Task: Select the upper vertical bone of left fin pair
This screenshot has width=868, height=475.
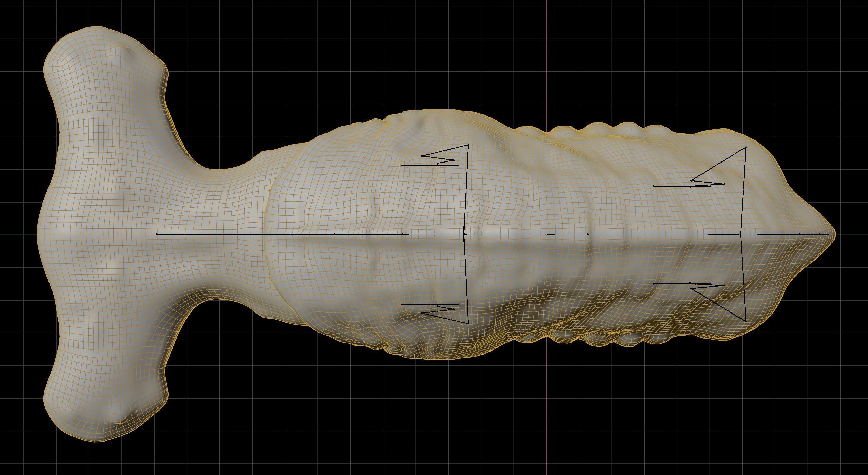Action: (466, 189)
